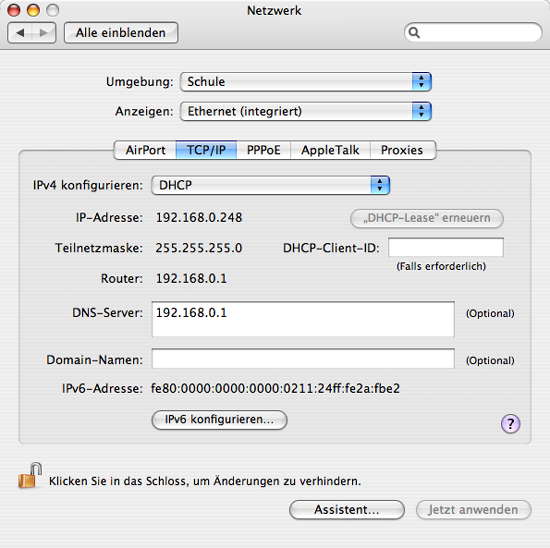The height and width of the screenshot is (548, 550).
Task: Click the lock icon to prevent changes
Action: [29, 476]
